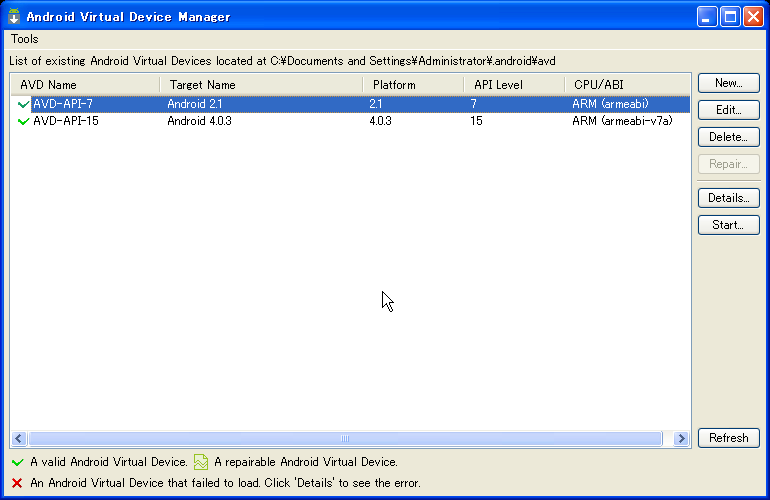Click the 'Android 4.0.3' target name cell
This screenshot has width=770, height=500.
coord(199,121)
